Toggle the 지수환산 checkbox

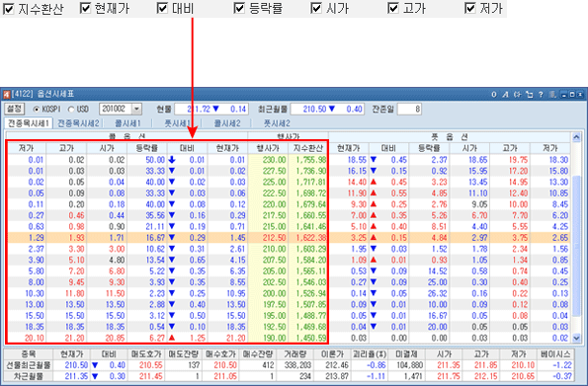point(8,8)
